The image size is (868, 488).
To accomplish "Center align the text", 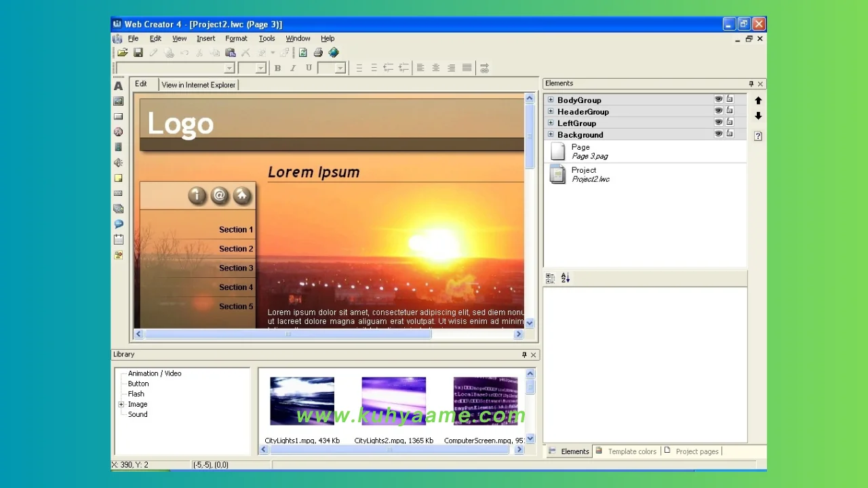I will pyautogui.click(x=436, y=68).
